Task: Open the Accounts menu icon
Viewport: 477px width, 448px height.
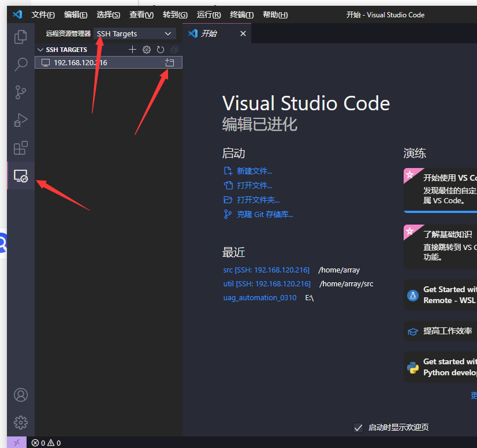Action: (x=21, y=395)
